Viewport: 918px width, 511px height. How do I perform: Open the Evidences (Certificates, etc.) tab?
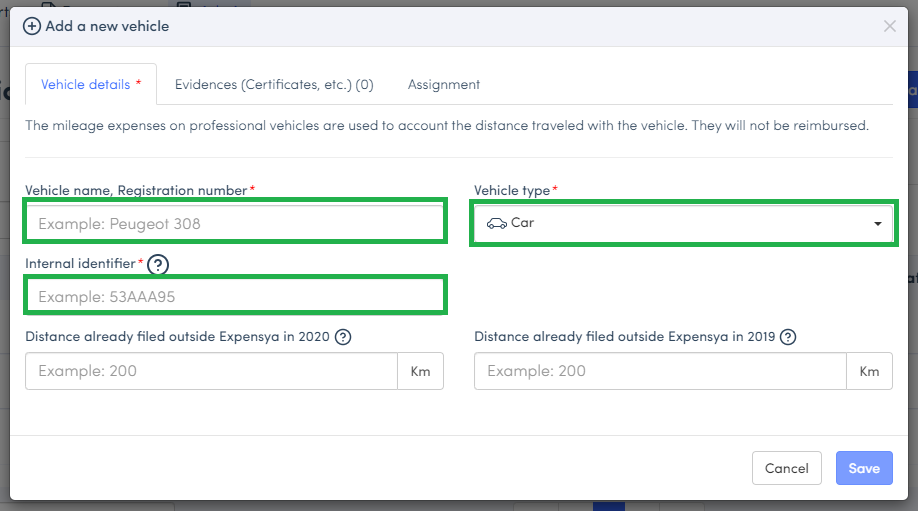pos(274,85)
